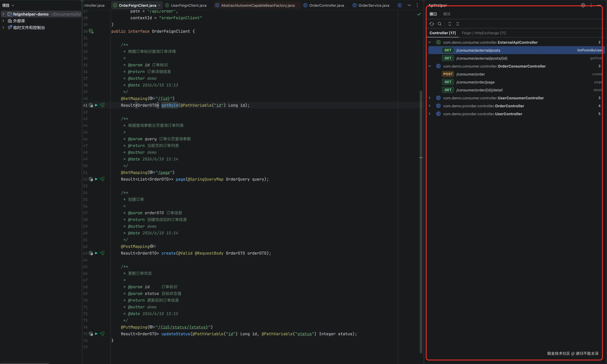Select the Controller [17] tab
607x364 pixels.
tap(443, 33)
